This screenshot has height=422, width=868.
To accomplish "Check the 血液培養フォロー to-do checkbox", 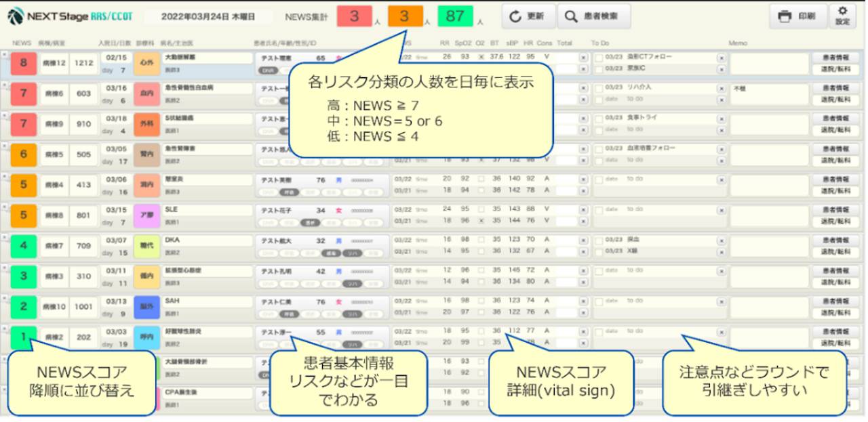I will tap(598, 148).
